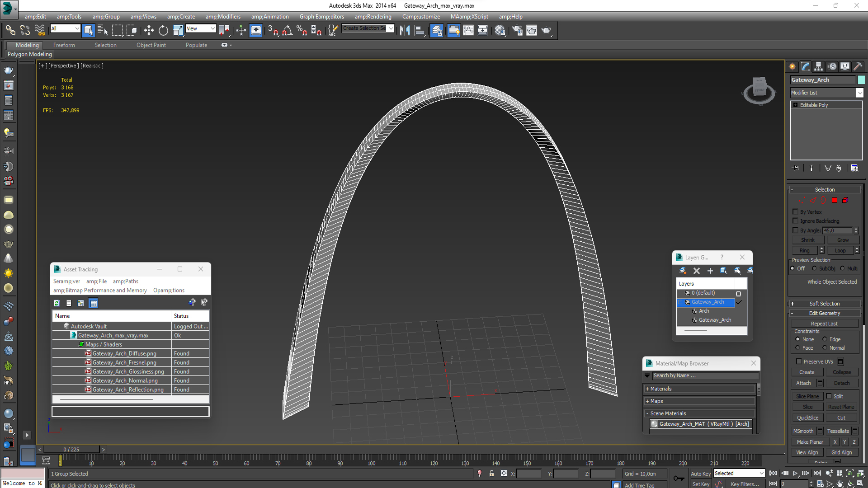Click the Link selection tool icon
The image size is (868, 488).
(x=10, y=30)
